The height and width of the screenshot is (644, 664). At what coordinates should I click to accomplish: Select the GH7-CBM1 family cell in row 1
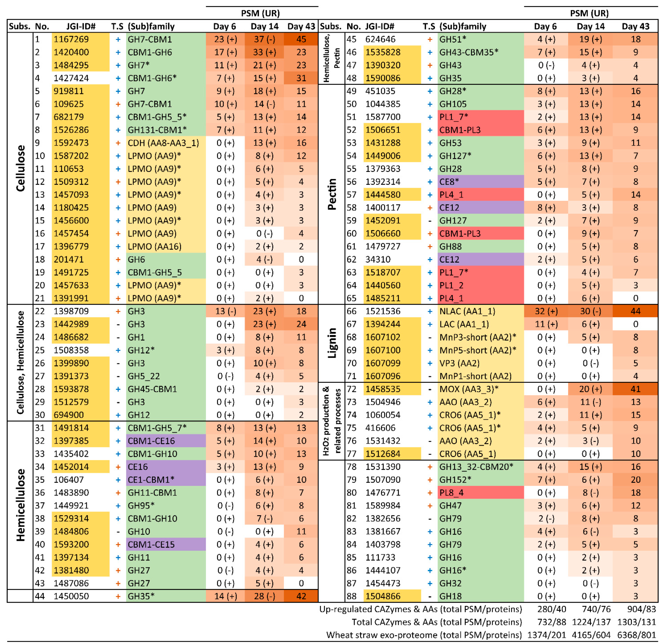tap(149, 39)
